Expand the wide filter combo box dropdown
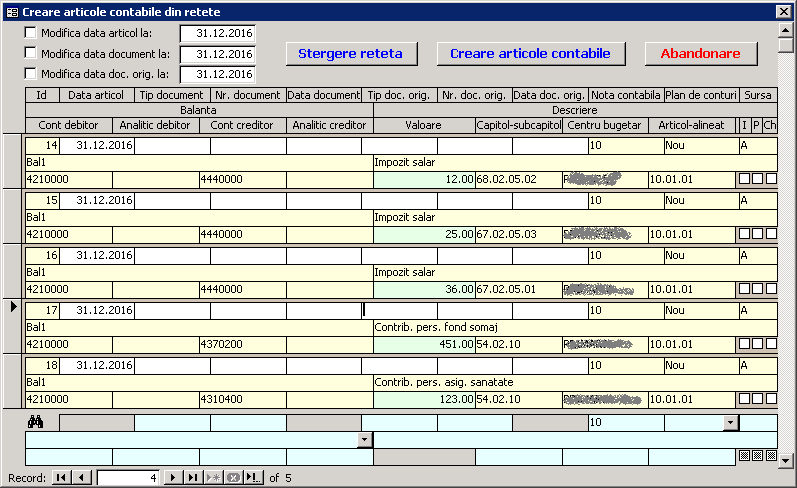The height and width of the screenshot is (488, 797). [x=364, y=440]
